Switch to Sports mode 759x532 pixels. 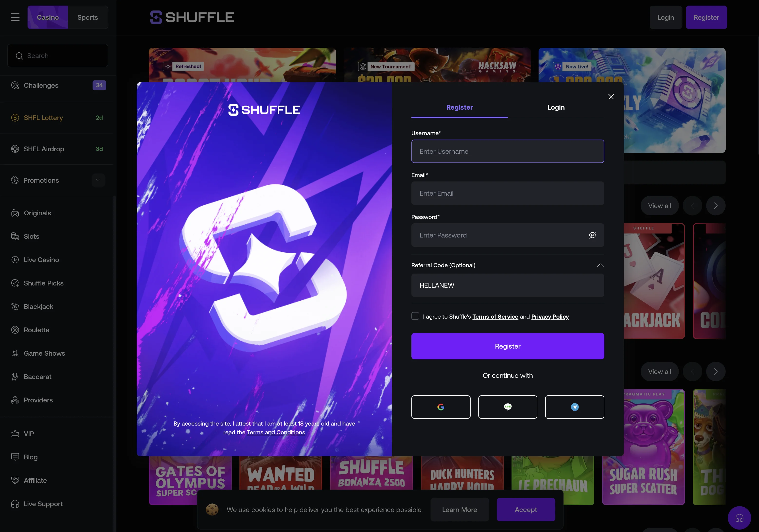(88, 17)
